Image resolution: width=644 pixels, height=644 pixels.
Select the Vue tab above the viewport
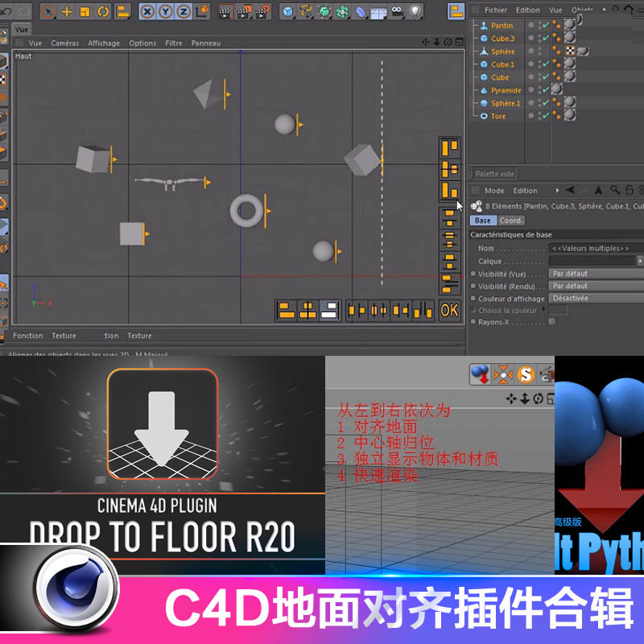(22, 30)
